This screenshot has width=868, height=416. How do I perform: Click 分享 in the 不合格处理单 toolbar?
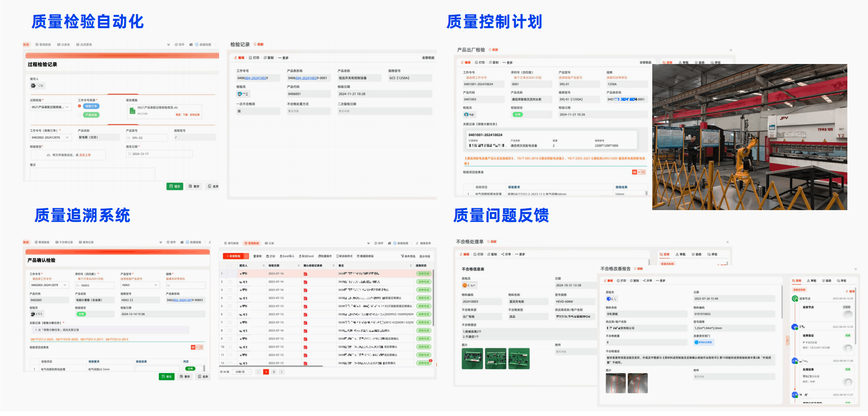[x=506, y=254]
